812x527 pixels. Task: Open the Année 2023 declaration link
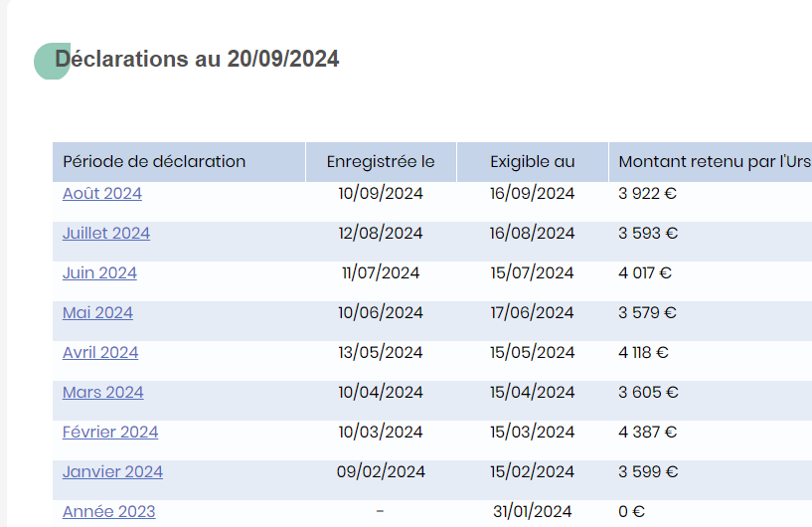tap(108, 511)
